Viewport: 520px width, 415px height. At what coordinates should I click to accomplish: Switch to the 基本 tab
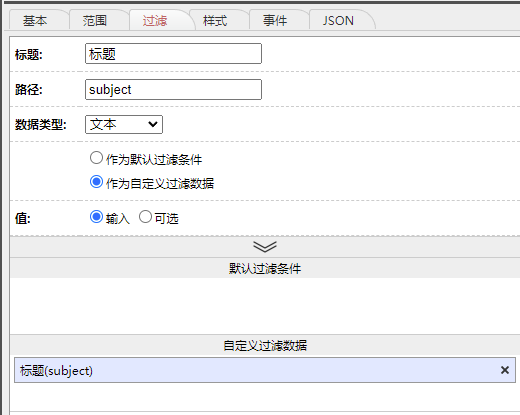click(x=35, y=21)
